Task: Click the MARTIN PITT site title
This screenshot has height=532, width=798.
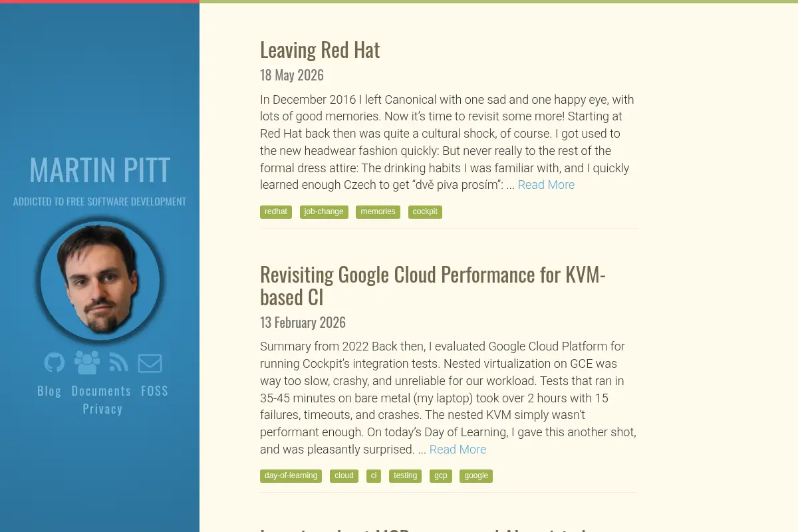Action: click(100, 170)
